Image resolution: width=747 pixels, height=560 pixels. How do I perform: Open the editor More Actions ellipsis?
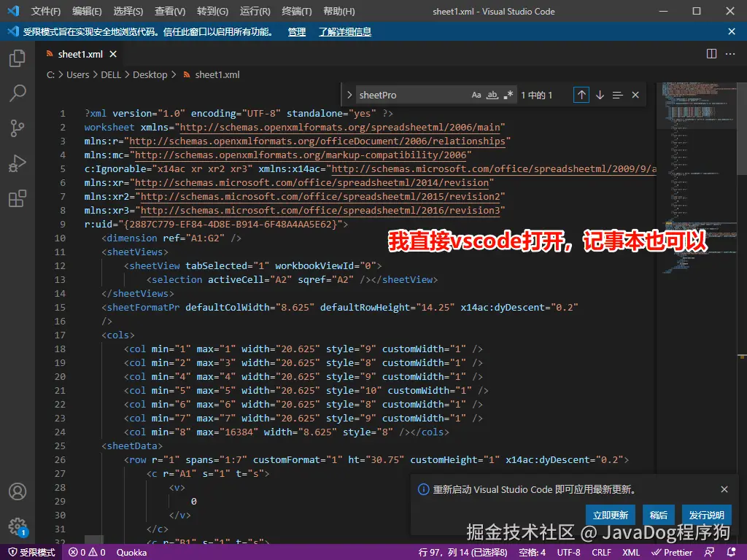[x=730, y=54]
